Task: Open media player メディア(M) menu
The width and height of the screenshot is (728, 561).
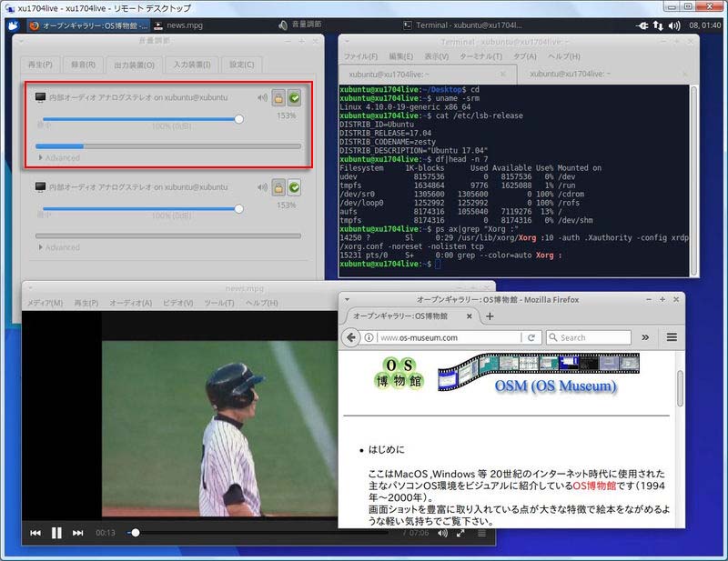Action: [x=45, y=303]
